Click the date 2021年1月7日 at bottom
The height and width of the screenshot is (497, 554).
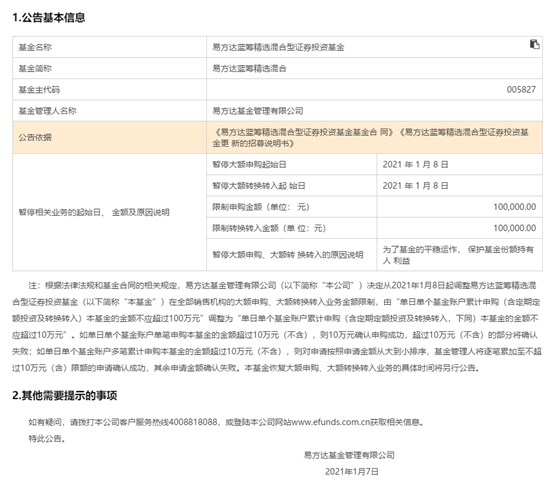352,472
